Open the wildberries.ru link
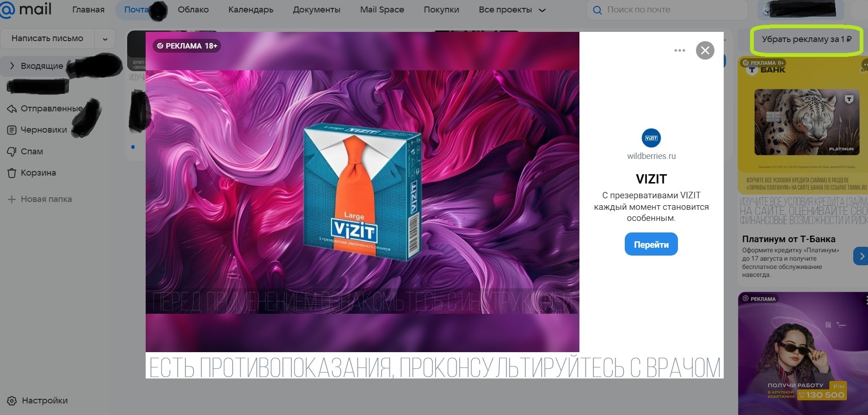This screenshot has width=868, height=415. click(651, 156)
